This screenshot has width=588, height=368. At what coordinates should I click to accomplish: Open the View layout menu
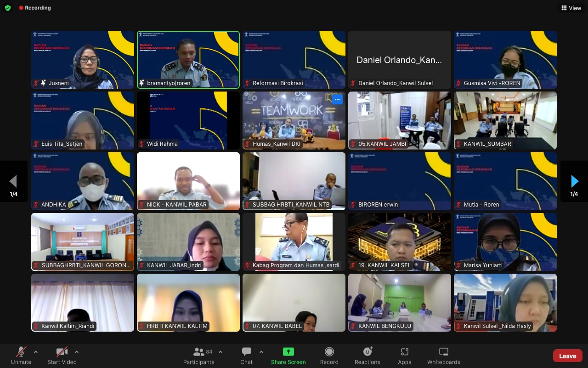[571, 8]
